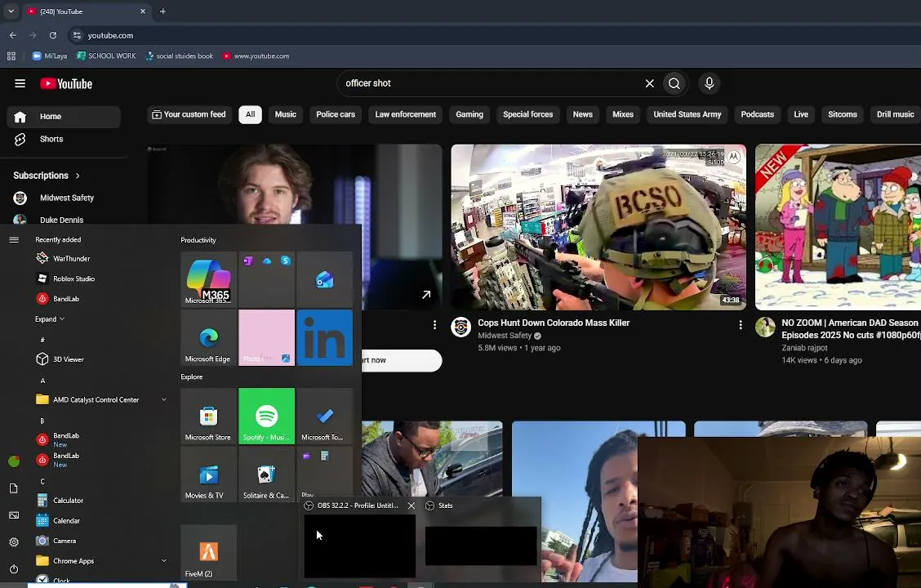The image size is (921, 588).
Task: Open the Chrome apps grid in bookmarks bar
Action: [11, 56]
